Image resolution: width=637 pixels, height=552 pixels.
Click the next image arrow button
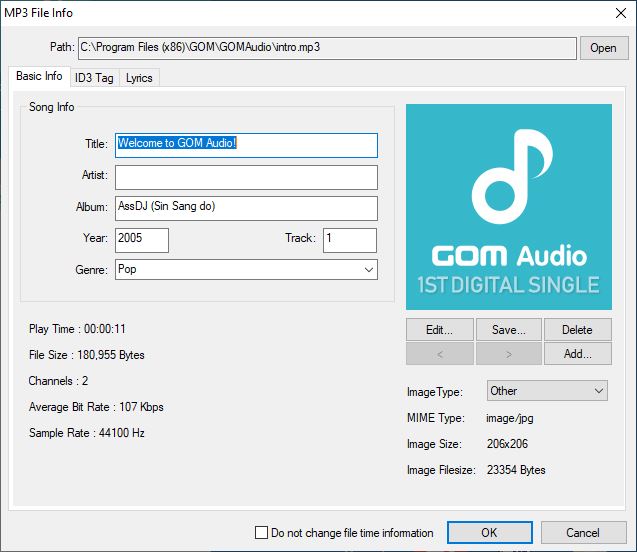(x=509, y=354)
